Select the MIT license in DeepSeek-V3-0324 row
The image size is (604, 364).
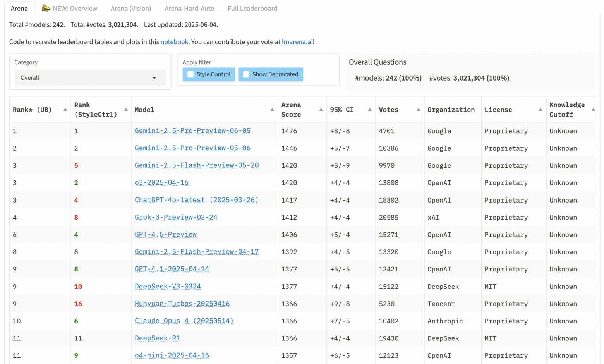(x=490, y=287)
